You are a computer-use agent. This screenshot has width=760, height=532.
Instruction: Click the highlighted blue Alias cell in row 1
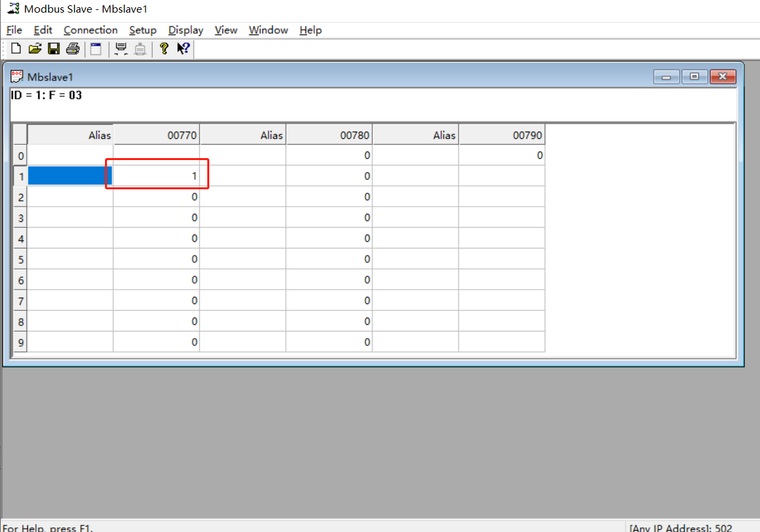click(70, 176)
